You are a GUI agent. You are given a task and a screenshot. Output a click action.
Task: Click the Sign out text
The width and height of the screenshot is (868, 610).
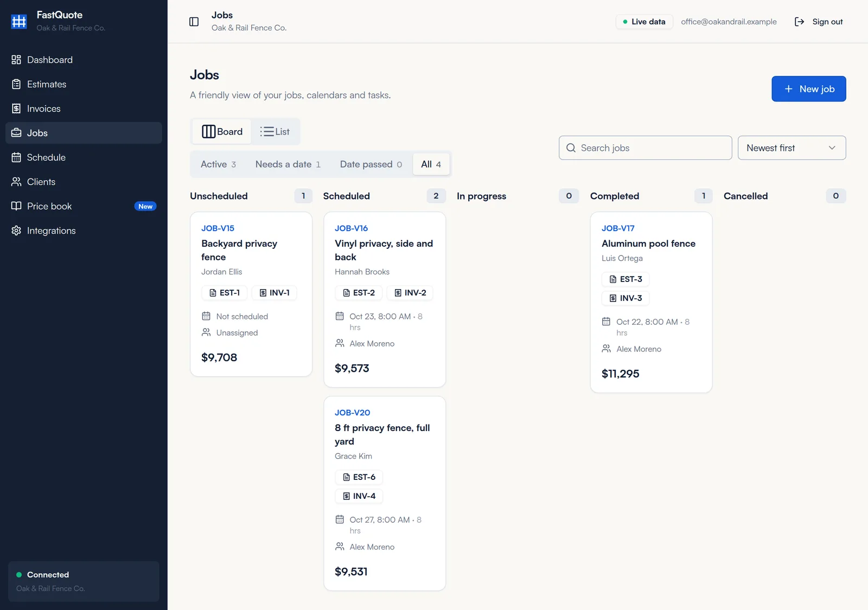(827, 22)
